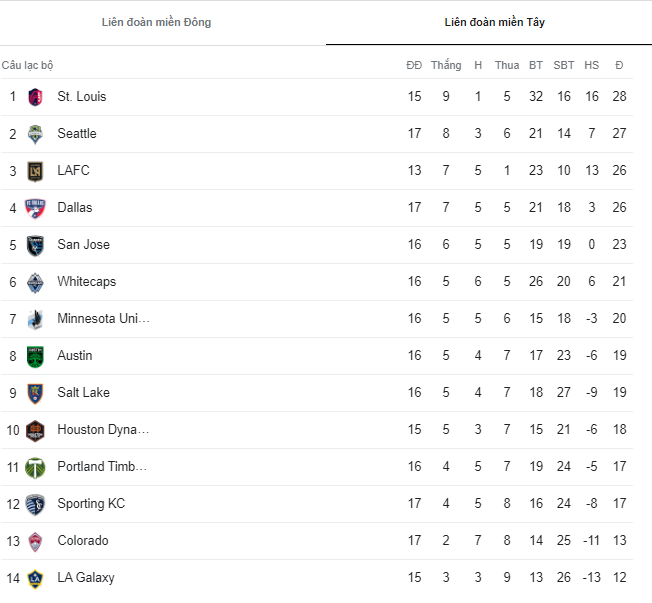Click the Seattle Sounders crest icon
Viewport: 652px width, 603px height.
tap(36, 134)
